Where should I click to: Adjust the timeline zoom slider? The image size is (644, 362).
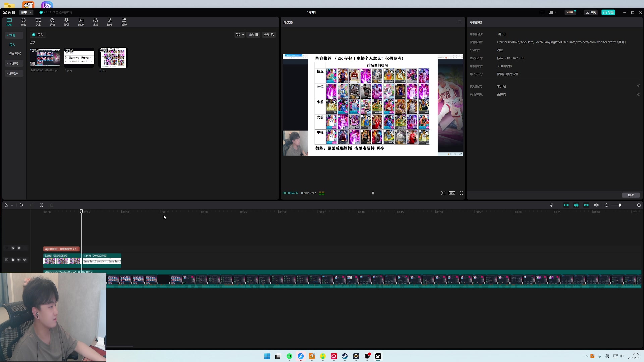click(x=619, y=205)
